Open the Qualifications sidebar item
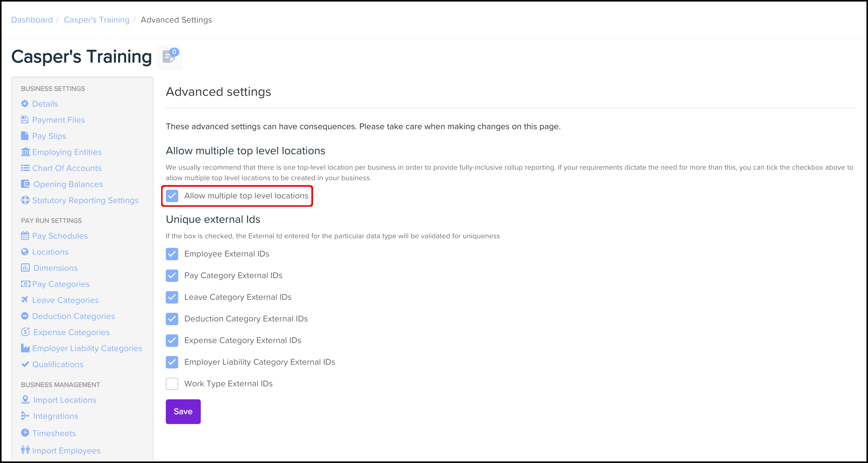This screenshot has width=868, height=463. pos(58,364)
